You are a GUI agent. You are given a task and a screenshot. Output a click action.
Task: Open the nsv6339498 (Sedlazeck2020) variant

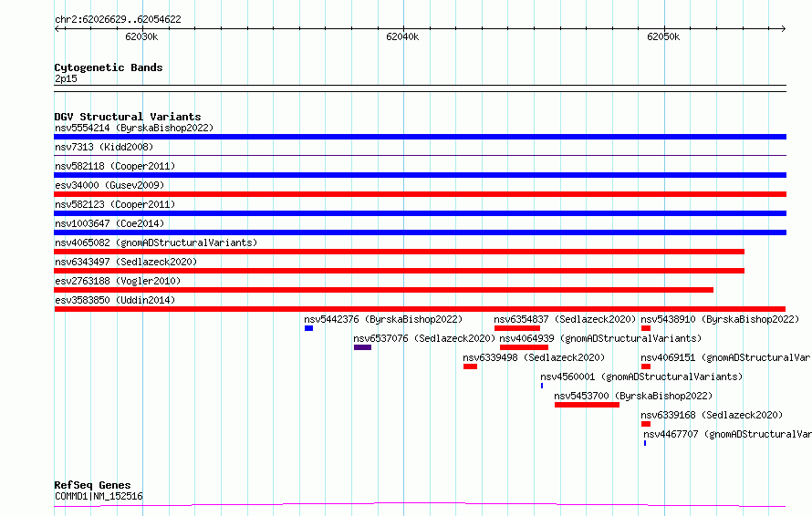(534, 357)
